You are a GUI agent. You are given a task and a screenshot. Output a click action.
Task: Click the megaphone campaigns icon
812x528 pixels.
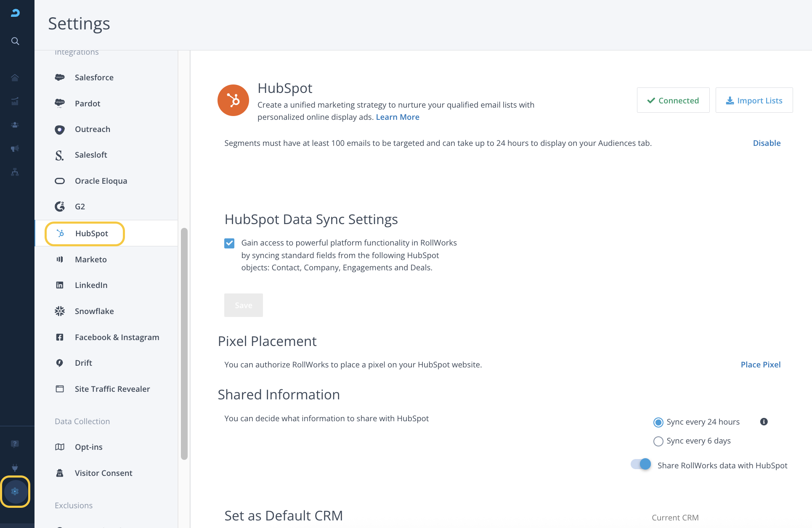pos(15,148)
